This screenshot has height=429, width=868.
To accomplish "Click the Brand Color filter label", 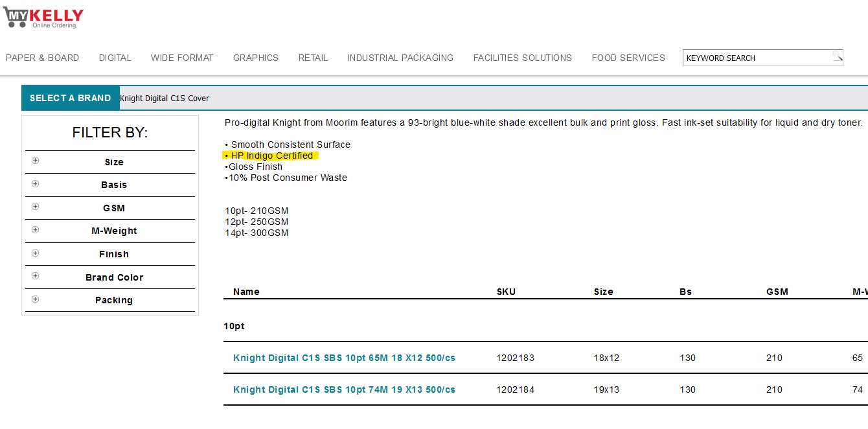I will (x=114, y=277).
